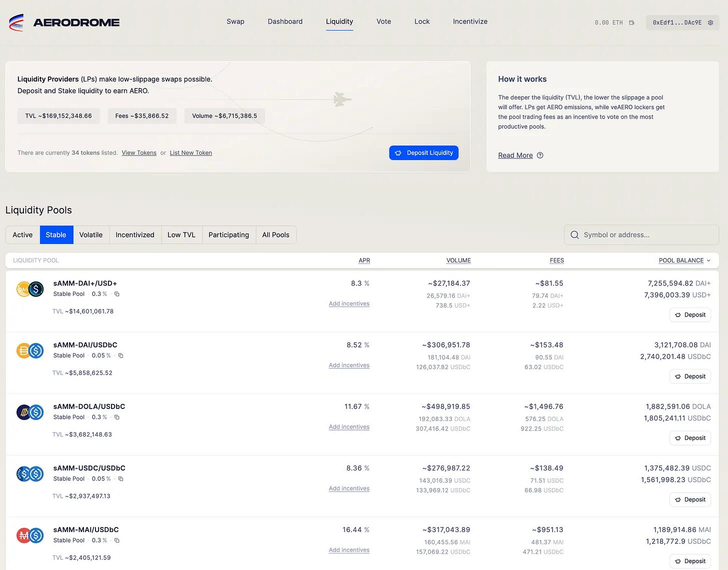The height and width of the screenshot is (570, 728).
Task: Click the sAMM-DOLA/USDbC pool name
Action: tap(89, 406)
